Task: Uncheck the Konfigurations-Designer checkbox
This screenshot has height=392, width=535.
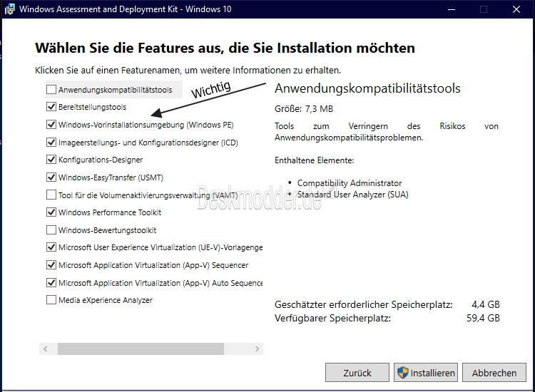Action: pos(51,159)
